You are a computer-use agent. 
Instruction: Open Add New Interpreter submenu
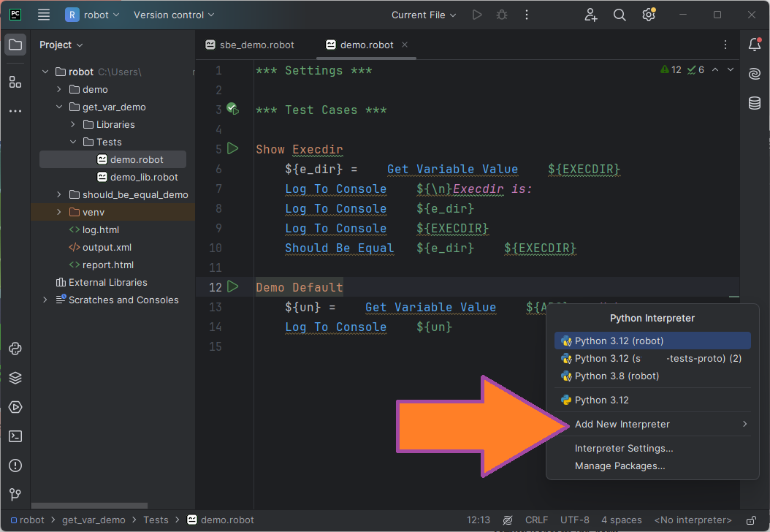pyautogui.click(x=652, y=425)
